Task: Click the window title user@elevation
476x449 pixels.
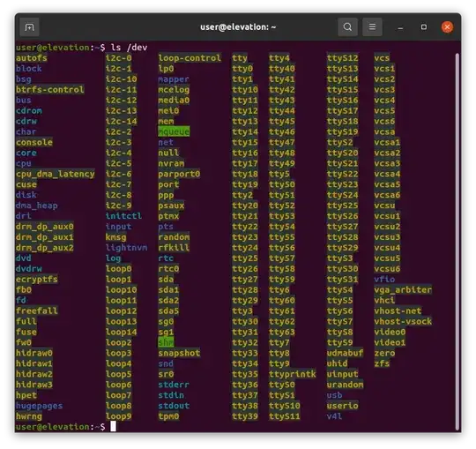Action: click(238, 27)
